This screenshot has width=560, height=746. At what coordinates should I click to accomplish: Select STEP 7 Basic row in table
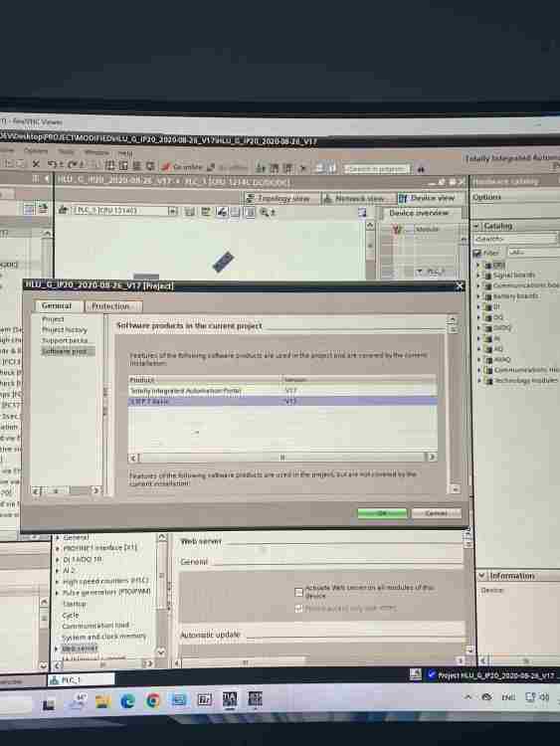click(x=282, y=402)
